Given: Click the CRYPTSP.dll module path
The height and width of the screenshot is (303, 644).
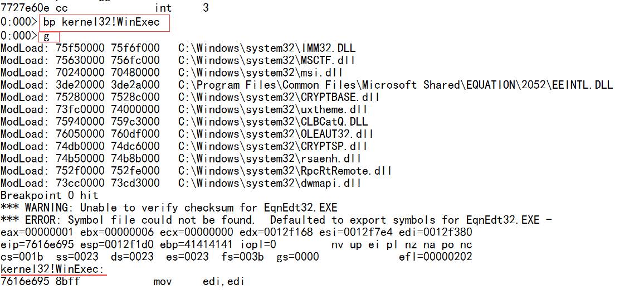Looking at the screenshot, I should point(273,146).
